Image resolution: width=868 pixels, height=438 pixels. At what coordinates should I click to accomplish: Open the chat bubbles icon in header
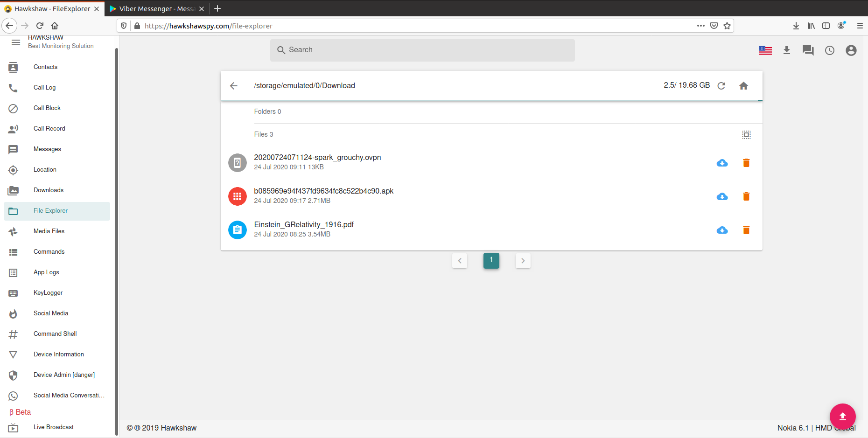pos(808,50)
